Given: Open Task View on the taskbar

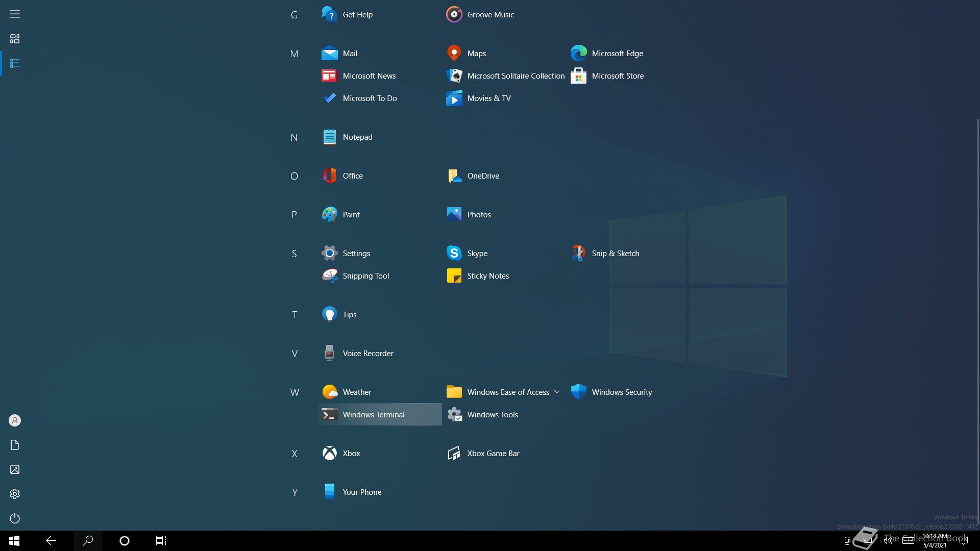Looking at the screenshot, I should point(161,541).
